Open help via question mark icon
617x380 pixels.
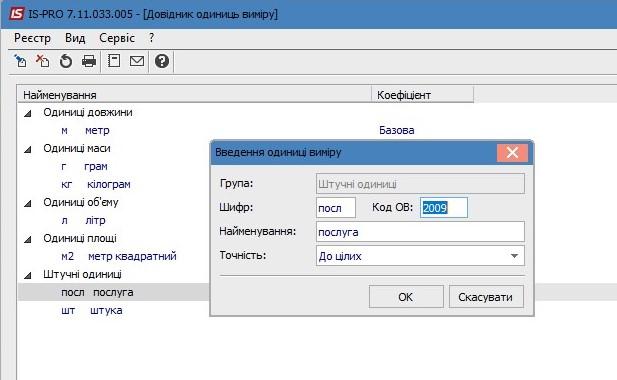162,61
